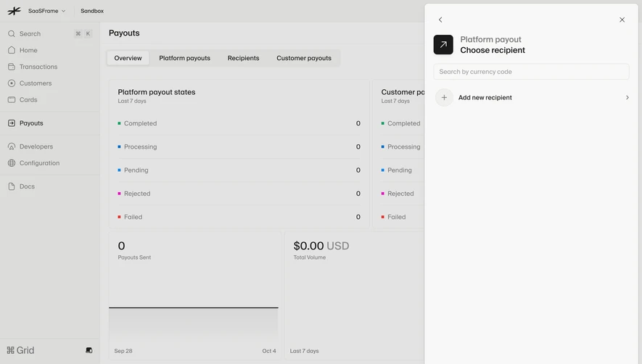Switch to the Recipients tab
Screen dimensions: 642x364
pyautogui.click(x=243, y=58)
